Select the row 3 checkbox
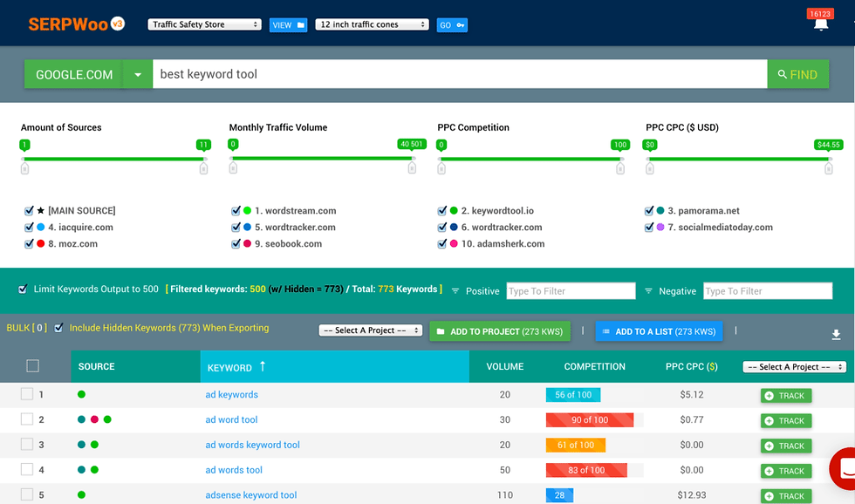The height and width of the screenshot is (504, 855). click(x=27, y=444)
